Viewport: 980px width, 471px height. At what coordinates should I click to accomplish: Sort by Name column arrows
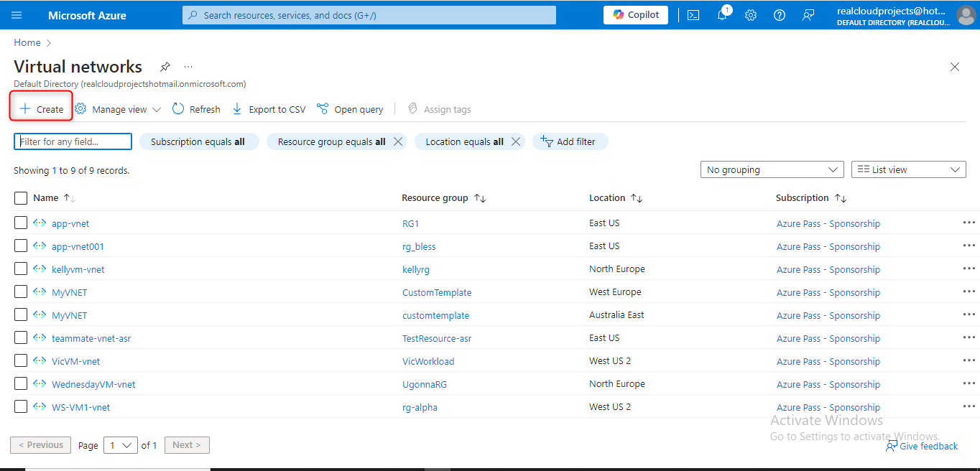coord(70,198)
